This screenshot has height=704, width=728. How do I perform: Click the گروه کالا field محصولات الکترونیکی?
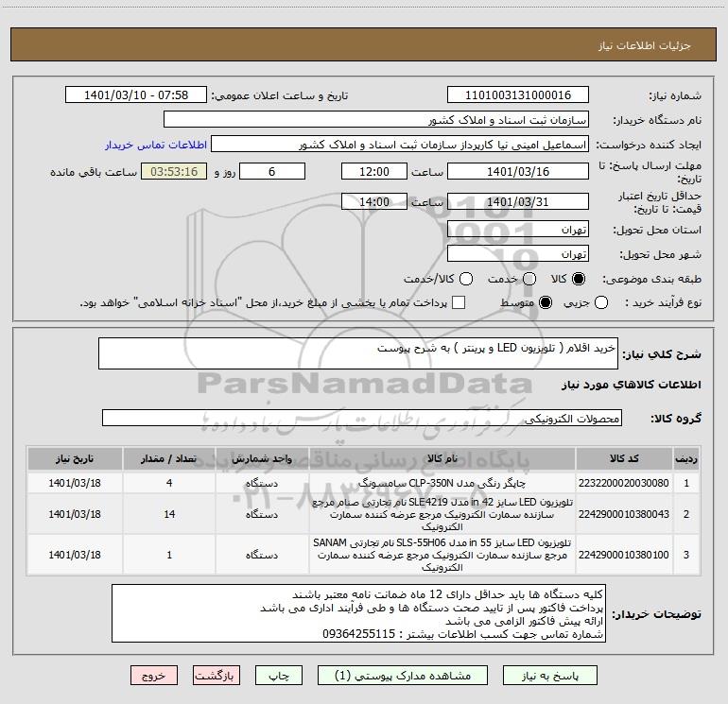point(362,418)
